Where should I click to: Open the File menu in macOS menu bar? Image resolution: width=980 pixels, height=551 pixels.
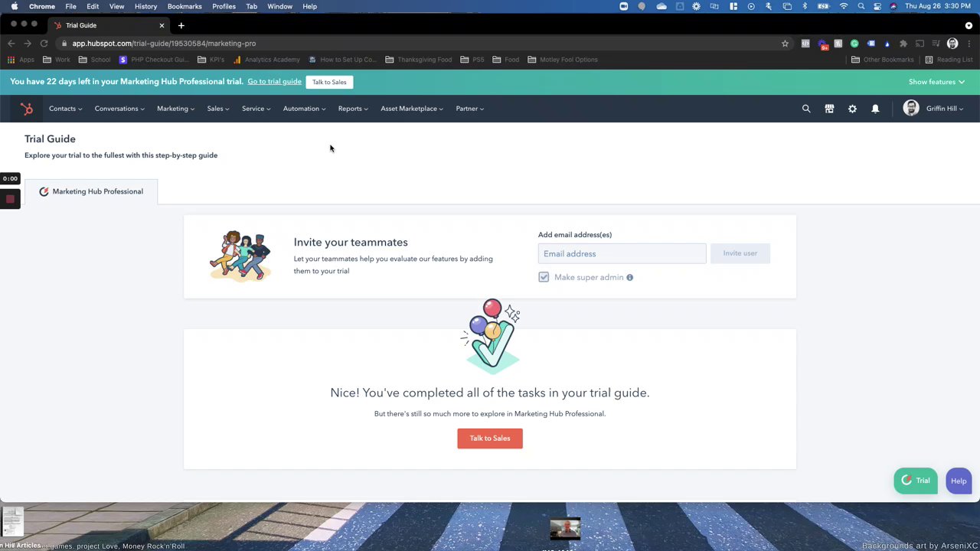tap(70, 6)
